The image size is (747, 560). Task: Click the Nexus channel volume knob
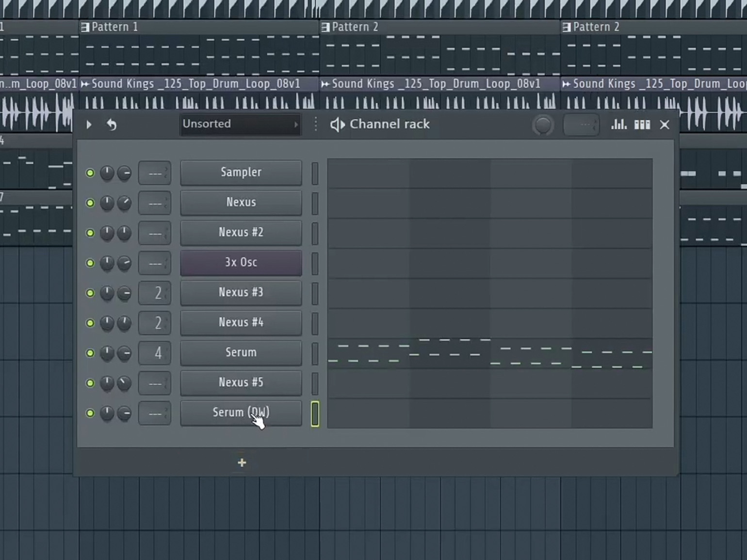(124, 203)
